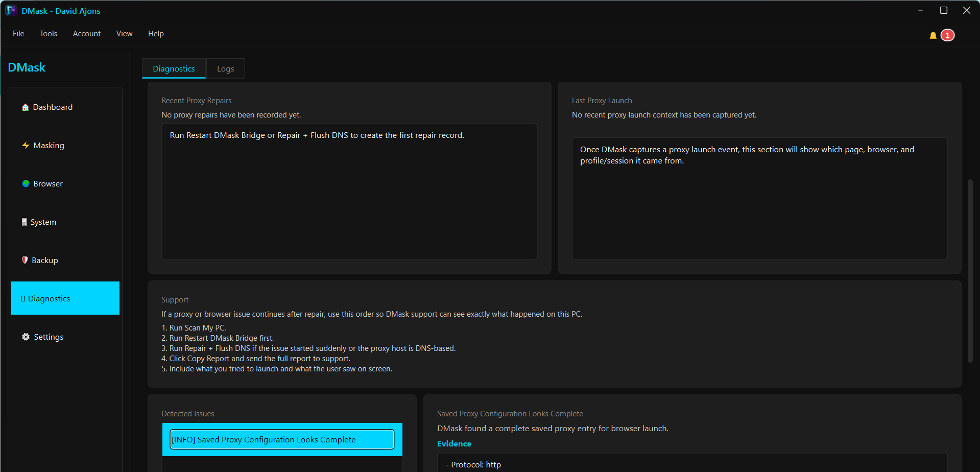Image resolution: width=980 pixels, height=472 pixels.
Task: Switch to the Logs tab
Action: tap(225, 68)
